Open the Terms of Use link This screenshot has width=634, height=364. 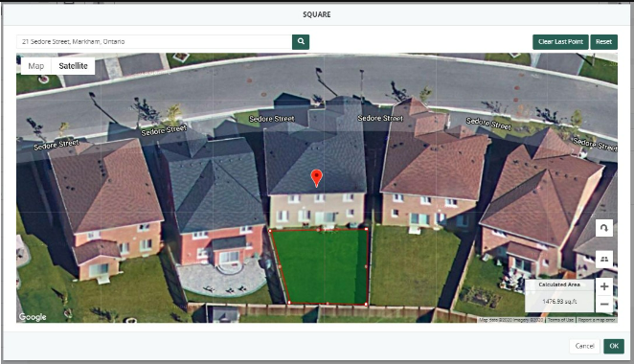click(x=560, y=320)
